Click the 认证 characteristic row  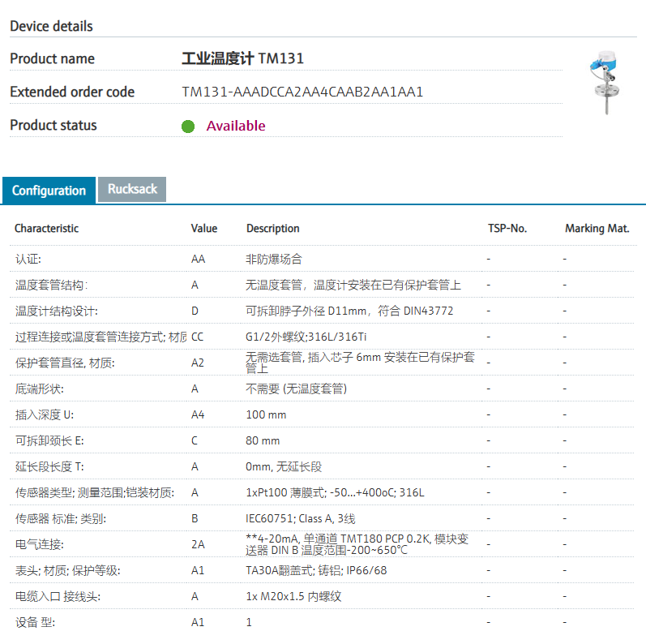point(28,260)
